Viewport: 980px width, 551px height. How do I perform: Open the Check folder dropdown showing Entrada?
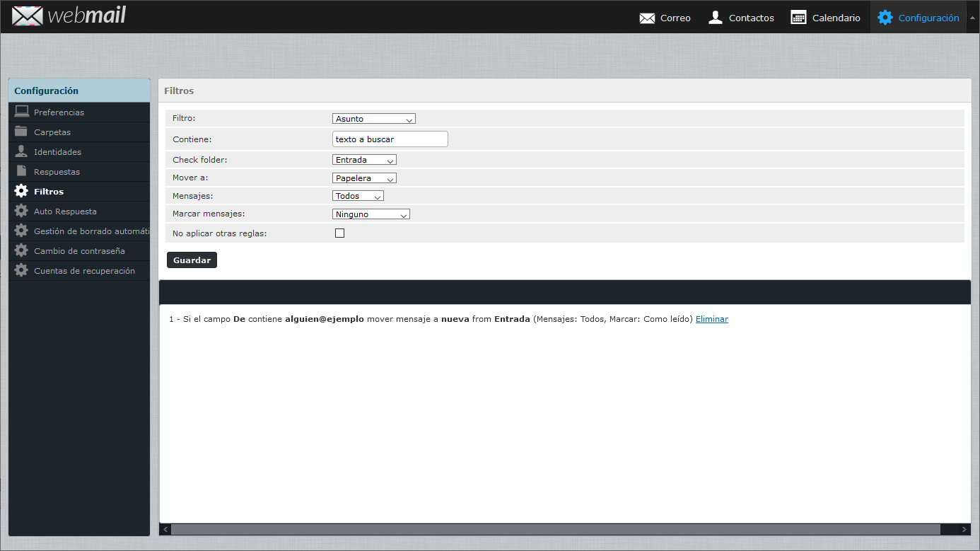(364, 160)
